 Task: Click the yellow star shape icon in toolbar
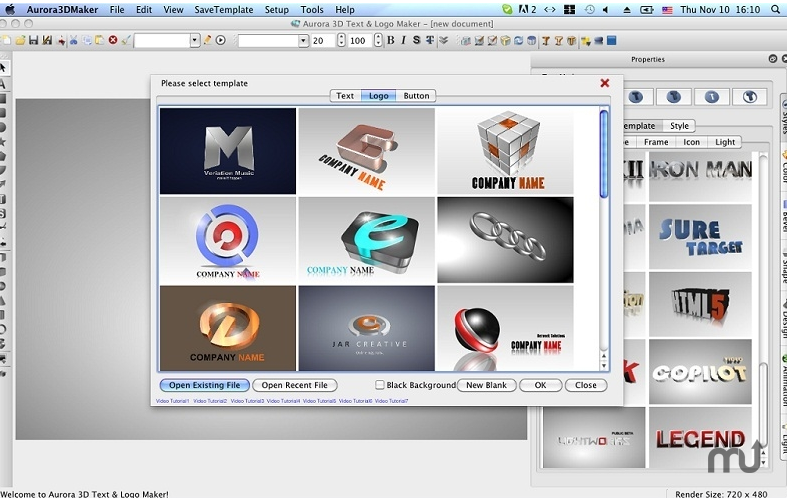585,41
